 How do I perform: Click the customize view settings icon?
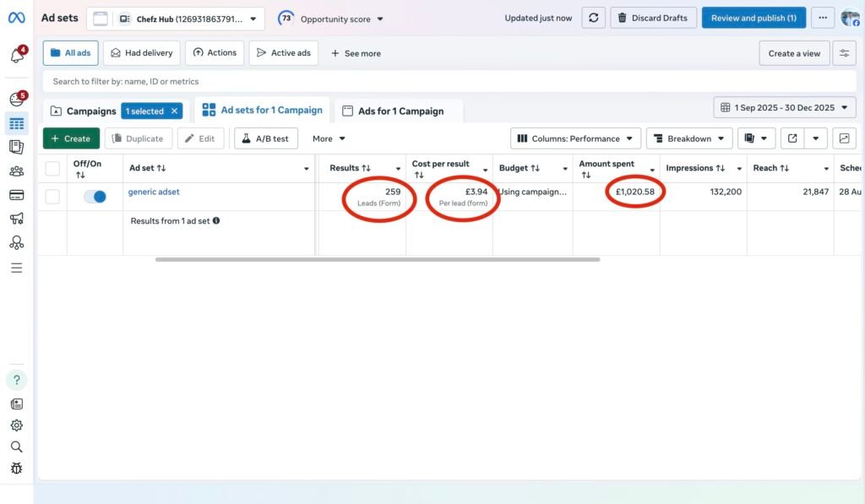tap(844, 53)
